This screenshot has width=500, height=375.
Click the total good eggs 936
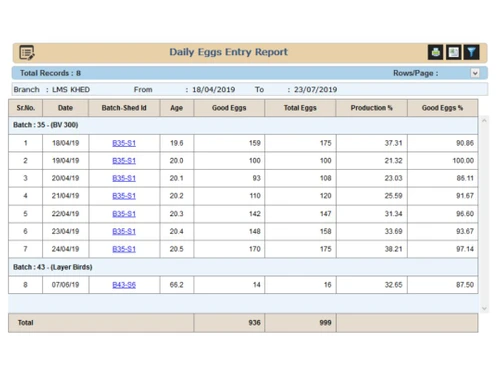[254, 323]
